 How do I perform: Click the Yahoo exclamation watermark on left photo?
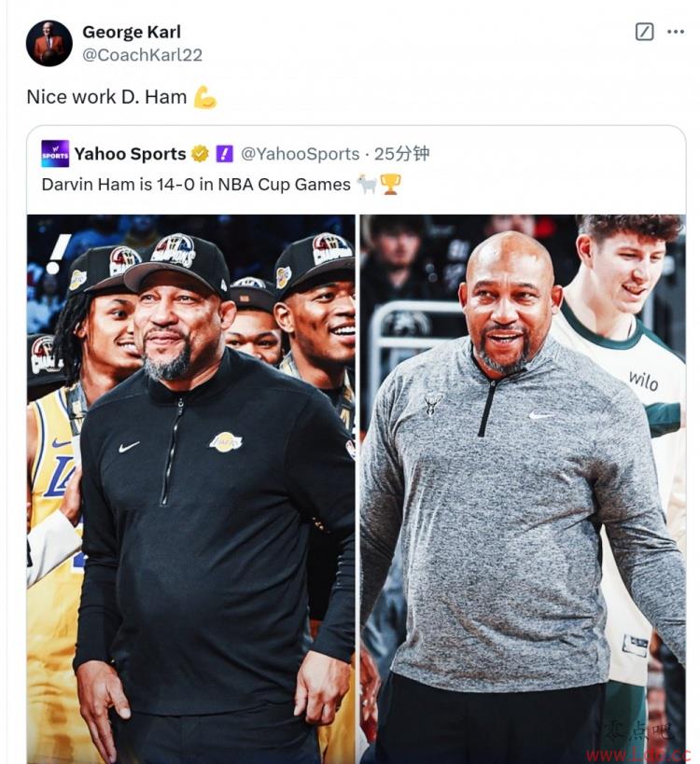58,254
